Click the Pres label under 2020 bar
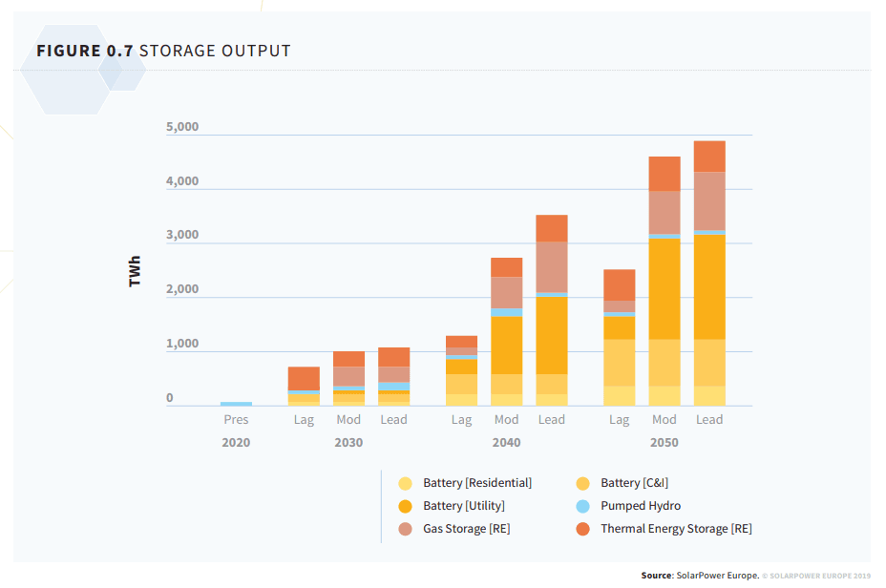Viewport: 886px width, 588px height. pyautogui.click(x=236, y=420)
